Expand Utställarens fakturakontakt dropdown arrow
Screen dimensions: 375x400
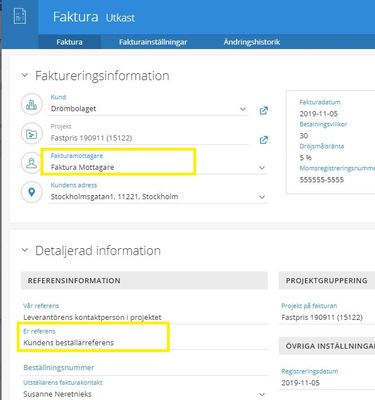click(x=262, y=395)
